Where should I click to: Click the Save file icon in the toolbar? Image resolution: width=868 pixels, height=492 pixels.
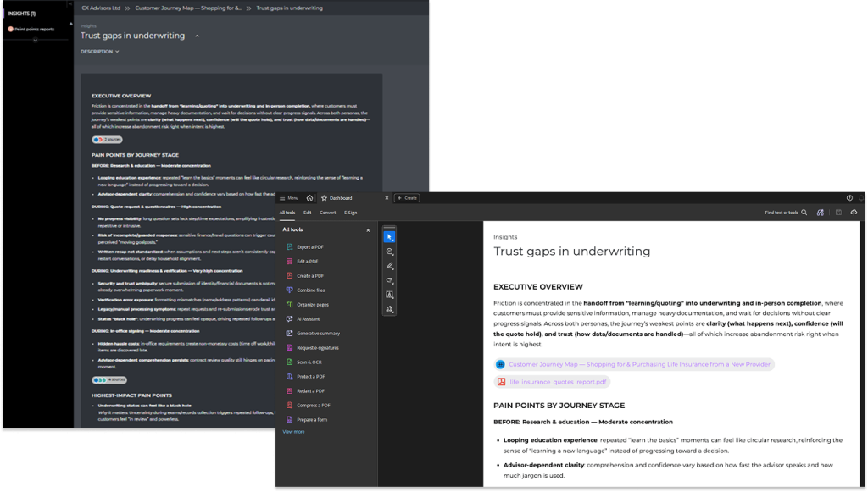(x=838, y=213)
